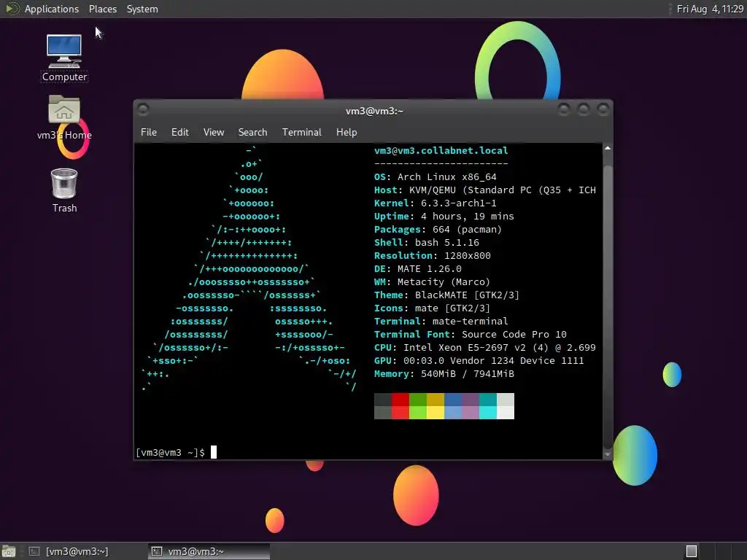Click the bright cyan color block in neofetch
The height and width of the screenshot is (560, 747).
[488, 413]
